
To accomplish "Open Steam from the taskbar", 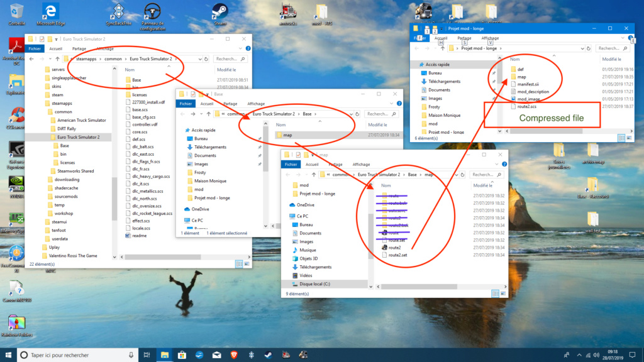I will click(x=269, y=355).
